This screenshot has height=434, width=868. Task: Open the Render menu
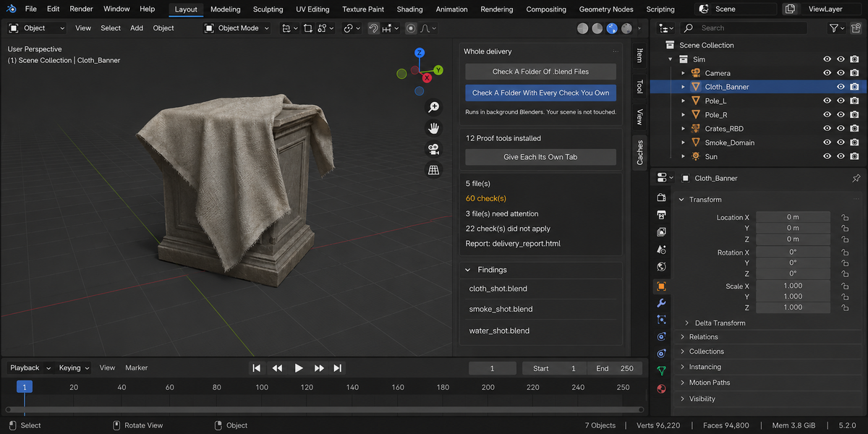81,9
